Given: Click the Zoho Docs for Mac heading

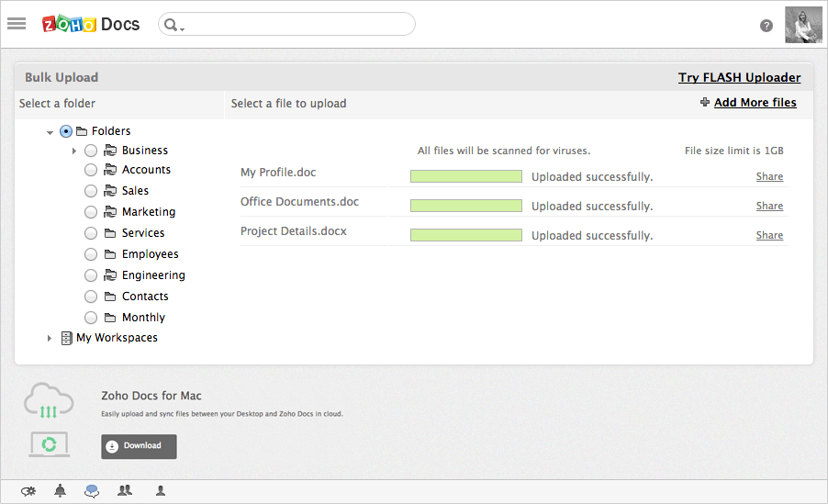Looking at the screenshot, I should 151,396.
